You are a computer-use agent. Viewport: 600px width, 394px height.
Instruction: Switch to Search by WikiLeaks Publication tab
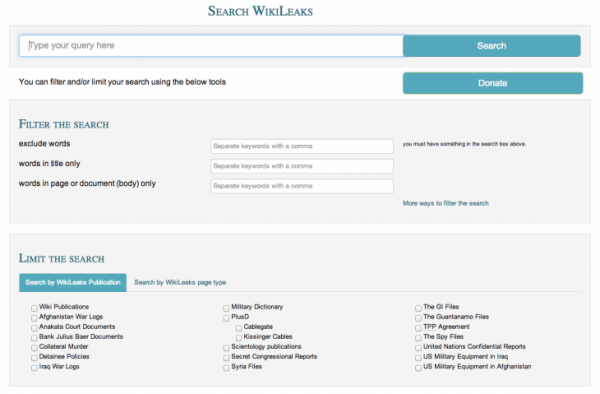click(73, 282)
